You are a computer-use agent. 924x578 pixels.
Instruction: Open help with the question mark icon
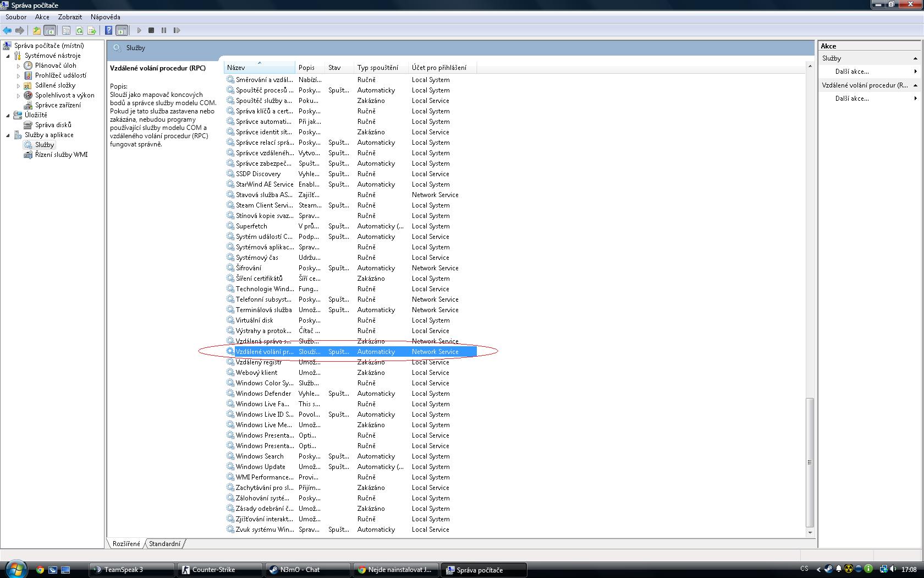click(109, 30)
